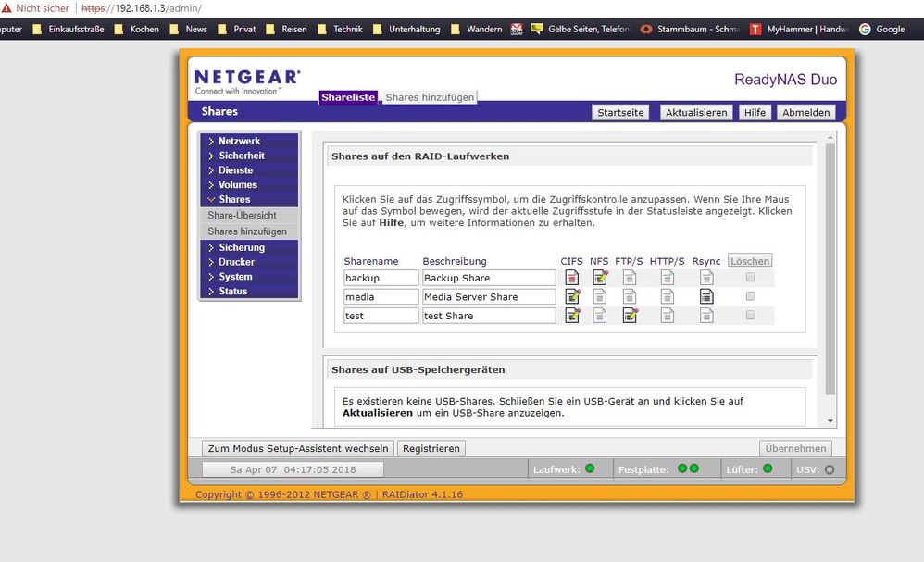Image resolution: width=924 pixels, height=562 pixels.
Task: Open the Google bookmark
Action: (x=881, y=29)
